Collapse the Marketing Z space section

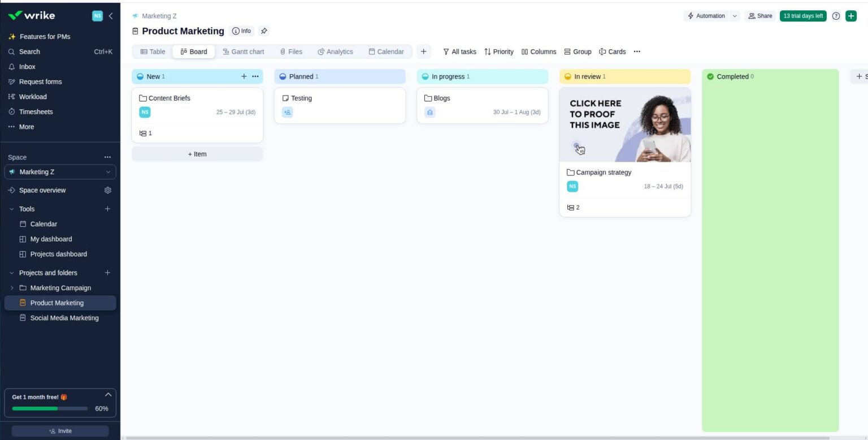pos(108,171)
